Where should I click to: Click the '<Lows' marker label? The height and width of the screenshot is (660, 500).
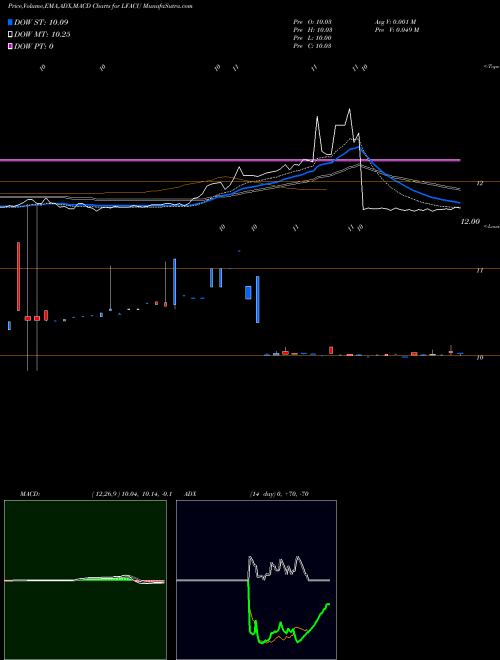click(x=492, y=226)
